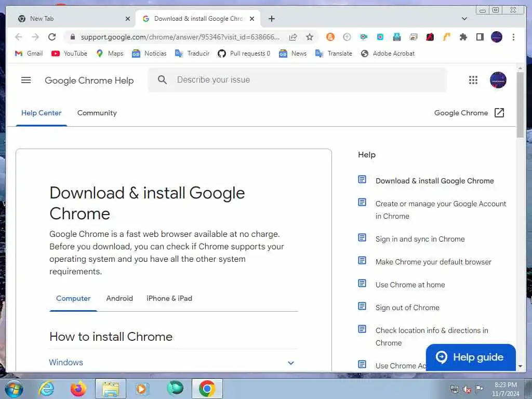Click the browser forward arrow
The width and height of the screenshot is (532, 399).
coord(35,37)
